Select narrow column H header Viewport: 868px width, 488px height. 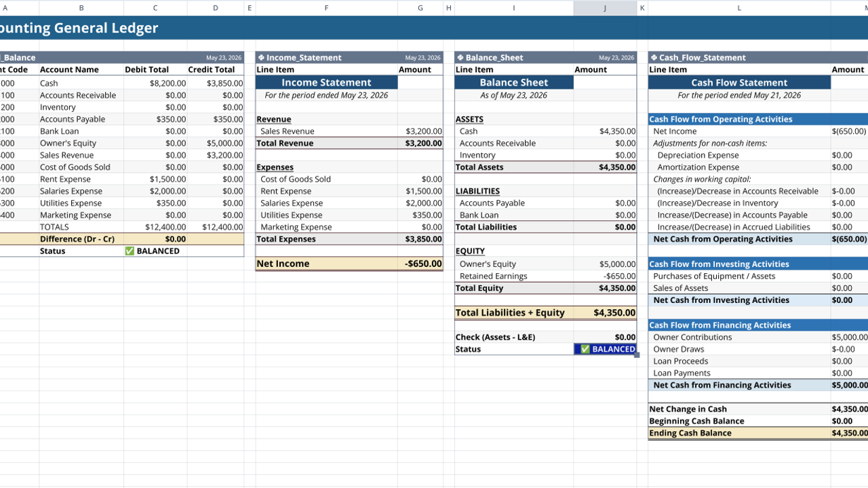tap(448, 8)
